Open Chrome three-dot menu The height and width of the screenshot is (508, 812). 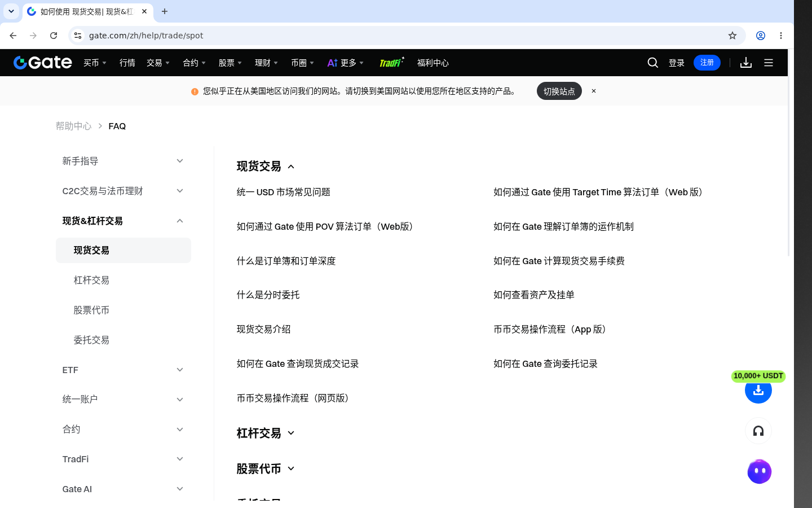(781, 36)
